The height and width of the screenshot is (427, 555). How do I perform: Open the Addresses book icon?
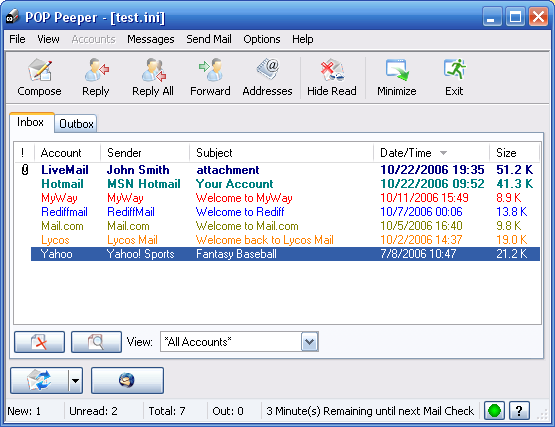pos(268,69)
